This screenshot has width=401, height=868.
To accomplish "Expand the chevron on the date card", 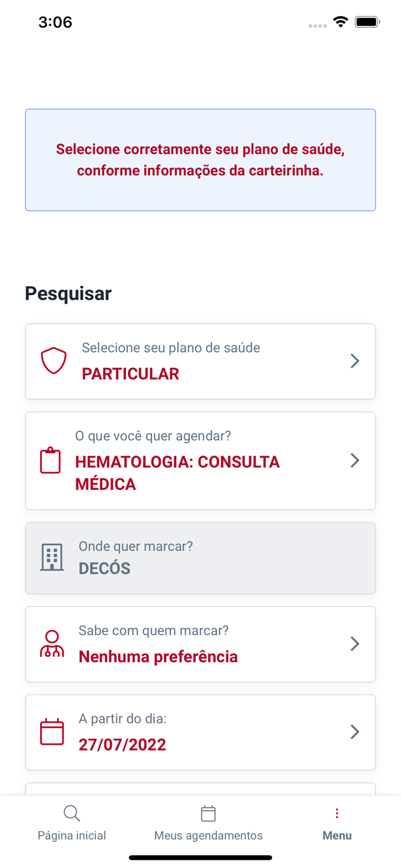I will [355, 731].
